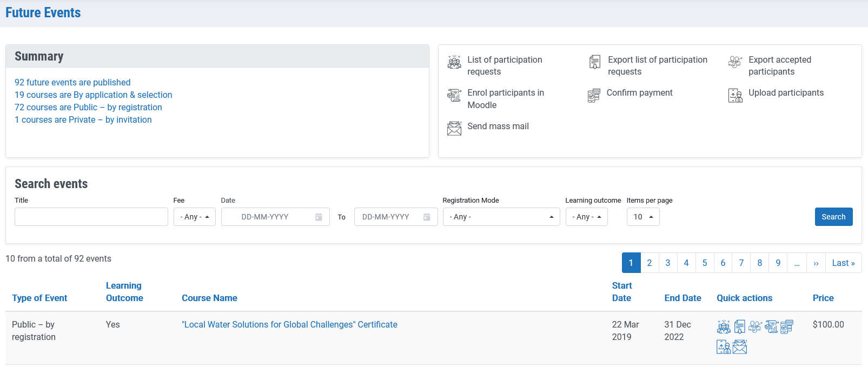Screen dimensions: 868x367
Task: Jump to the Last page of results
Action: point(843,263)
